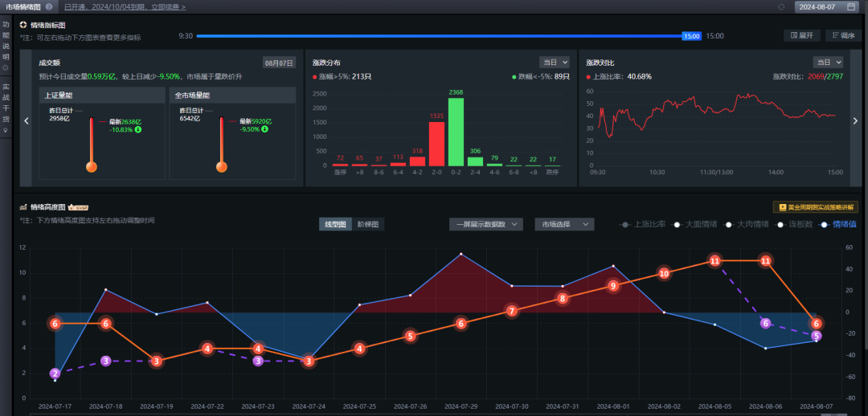Click the 全市场量能 panel header
The height and width of the screenshot is (416, 868).
232,95
